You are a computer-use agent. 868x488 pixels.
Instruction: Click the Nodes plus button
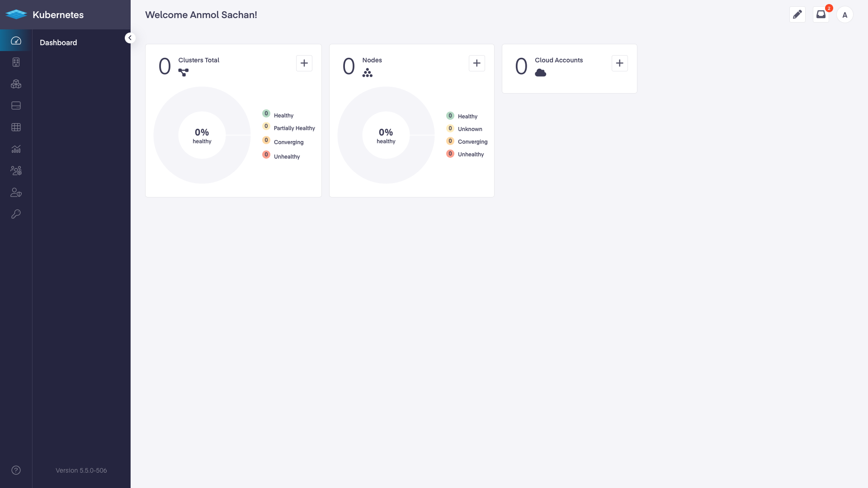(x=477, y=63)
